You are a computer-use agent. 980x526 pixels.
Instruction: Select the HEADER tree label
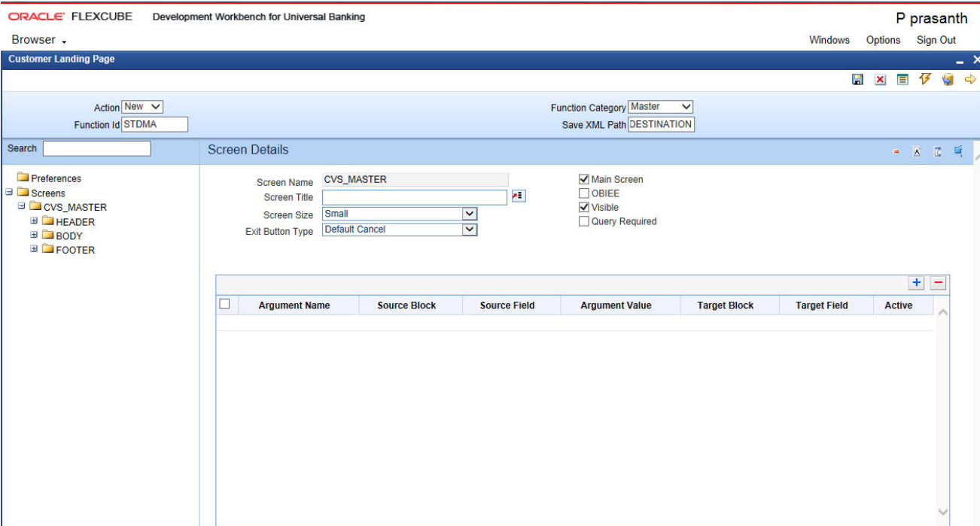pyautogui.click(x=75, y=222)
